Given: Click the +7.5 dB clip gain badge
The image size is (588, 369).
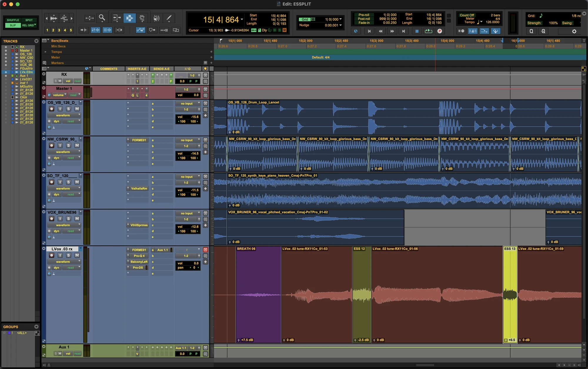Looking at the screenshot, I should tap(245, 340).
